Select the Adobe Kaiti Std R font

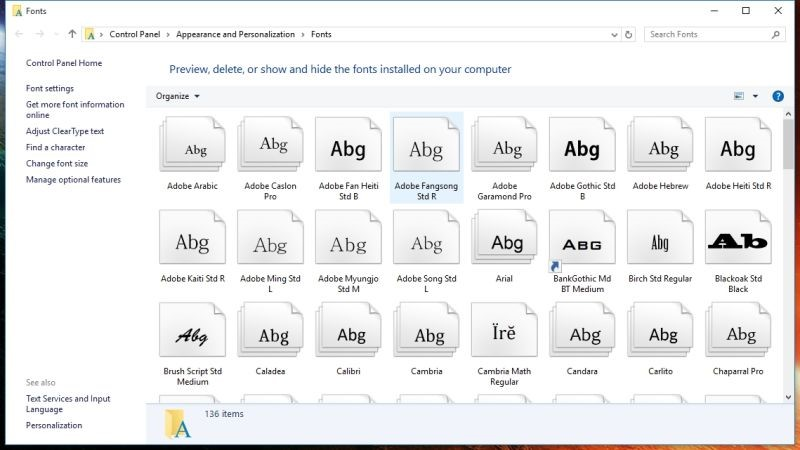click(x=192, y=237)
